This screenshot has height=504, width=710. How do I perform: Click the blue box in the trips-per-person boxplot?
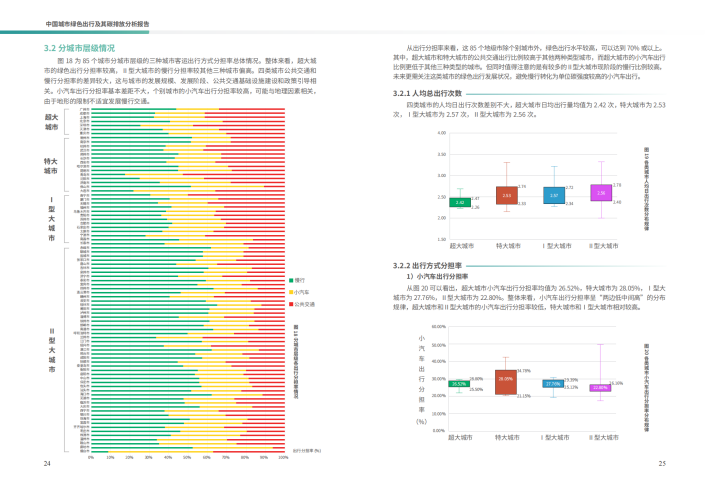(553, 195)
